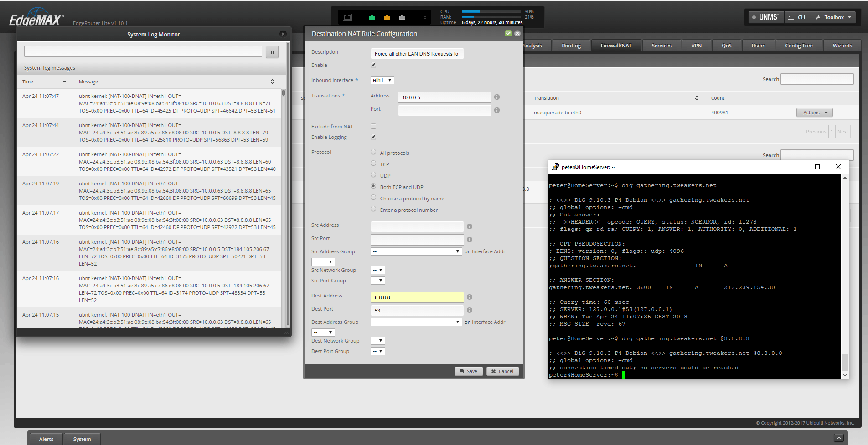
Task: Click info icon next to Dest Address
Action: [470, 297]
